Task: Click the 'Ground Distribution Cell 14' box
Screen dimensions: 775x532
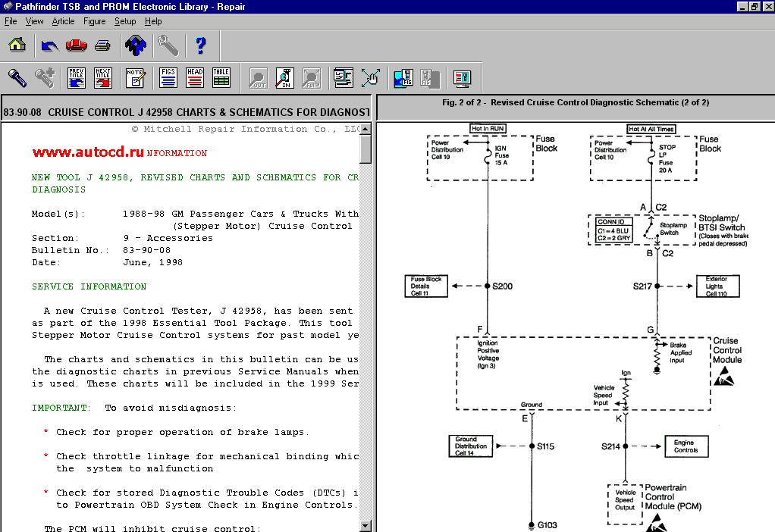Action: tap(470, 446)
